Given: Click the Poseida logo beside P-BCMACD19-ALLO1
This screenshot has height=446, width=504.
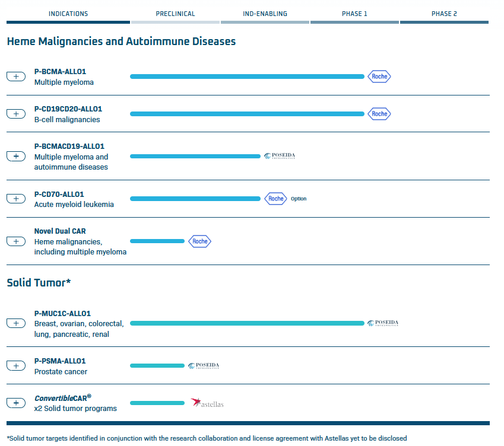Looking at the screenshot, I should (x=280, y=156).
